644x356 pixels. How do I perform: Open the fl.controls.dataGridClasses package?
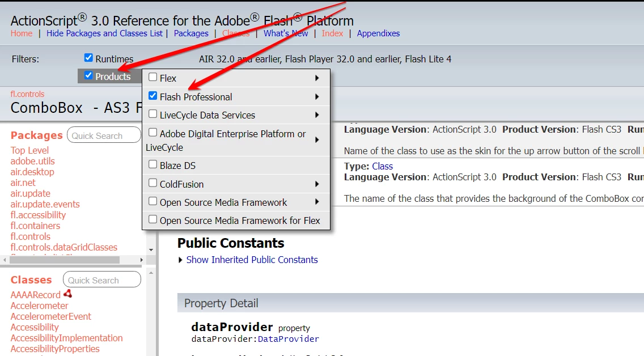[x=64, y=247]
